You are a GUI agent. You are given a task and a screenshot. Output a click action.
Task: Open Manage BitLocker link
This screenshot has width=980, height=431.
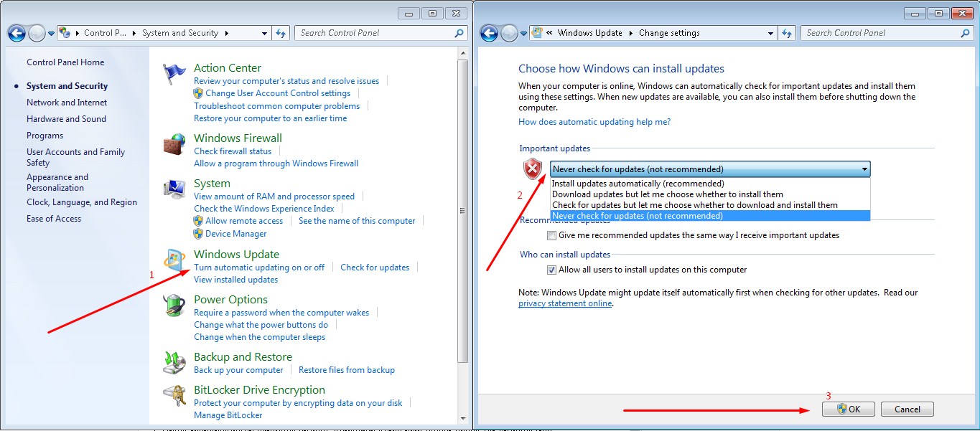click(x=228, y=415)
